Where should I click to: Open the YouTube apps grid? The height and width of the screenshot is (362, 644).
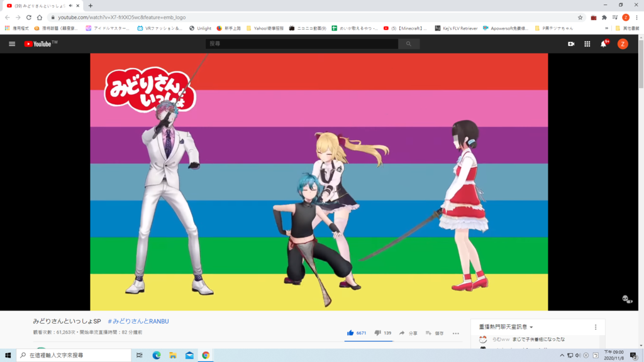point(587,44)
